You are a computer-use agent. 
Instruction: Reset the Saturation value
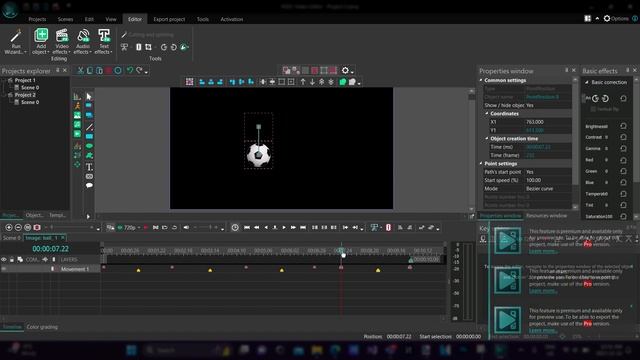click(623, 216)
